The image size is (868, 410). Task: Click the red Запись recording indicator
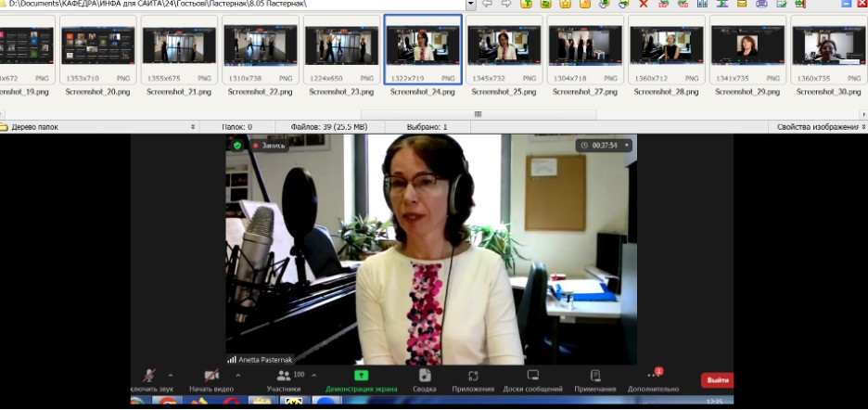[x=269, y=146]
